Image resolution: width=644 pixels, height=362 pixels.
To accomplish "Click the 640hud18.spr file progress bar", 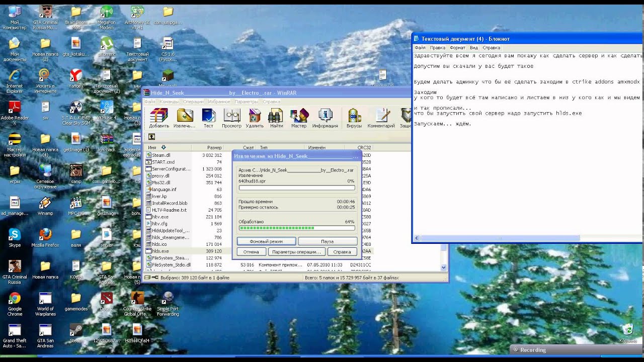I will point(297,188).
